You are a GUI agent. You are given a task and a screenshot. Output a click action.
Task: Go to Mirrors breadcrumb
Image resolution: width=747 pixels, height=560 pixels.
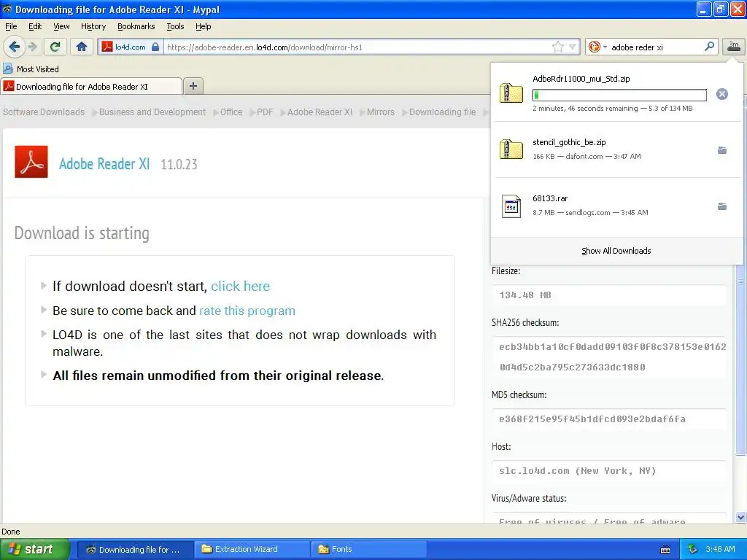(381, 112)
